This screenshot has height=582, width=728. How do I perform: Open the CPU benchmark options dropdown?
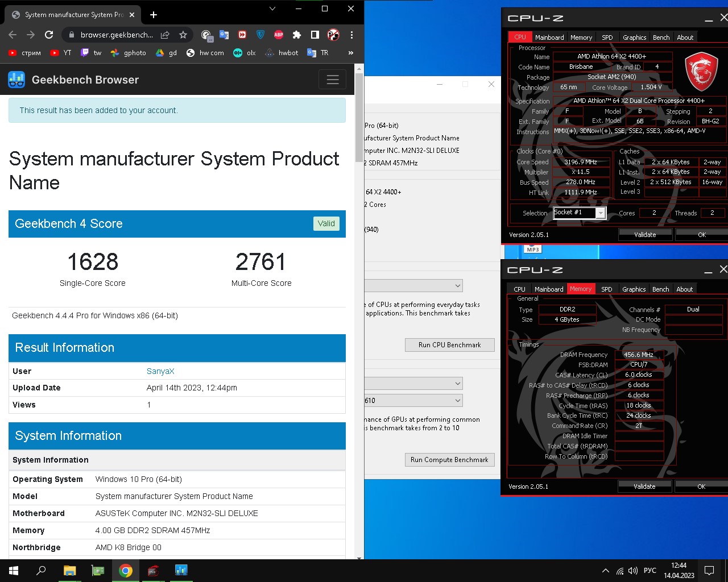click(413, 285)
